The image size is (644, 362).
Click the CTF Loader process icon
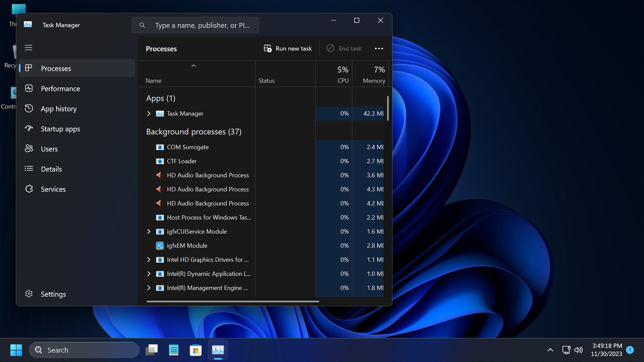[x=160, y=161]
